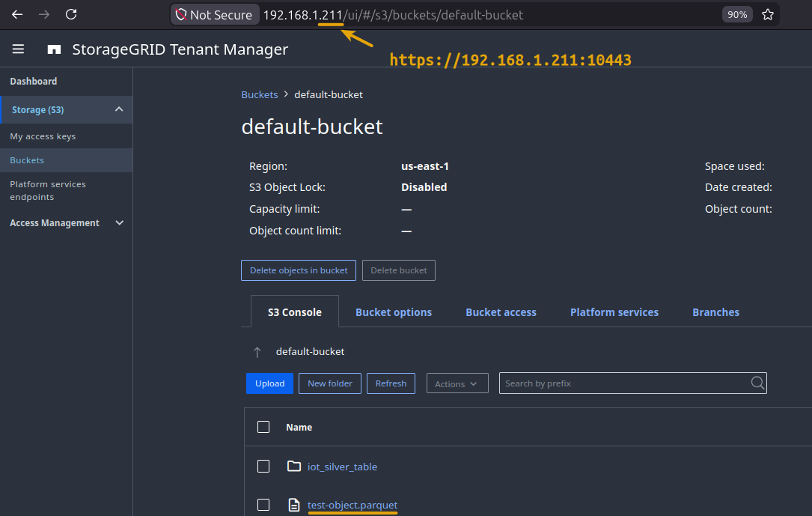The width and height of the screenshot is (812, 516).
Task: Click the test-object.parquet file icon
Action: [x=293, y=505]
